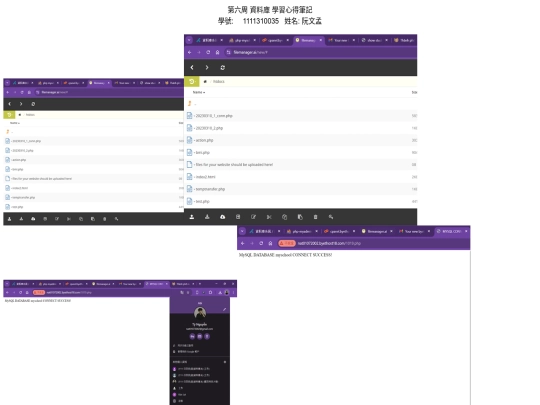Click downloads icon in bottom browser toolbar

(220, 293)
